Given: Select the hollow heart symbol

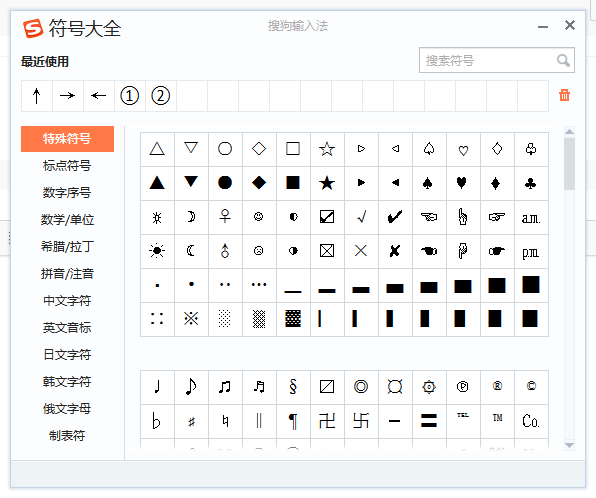Looking at the screenshot, I should (x=463, y=149).
